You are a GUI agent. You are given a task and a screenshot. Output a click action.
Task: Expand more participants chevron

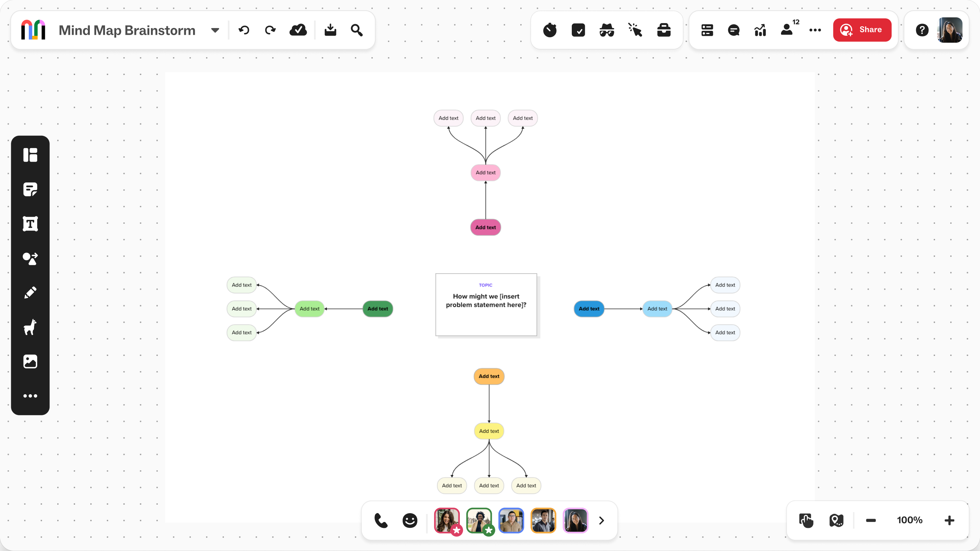(602, 520)
